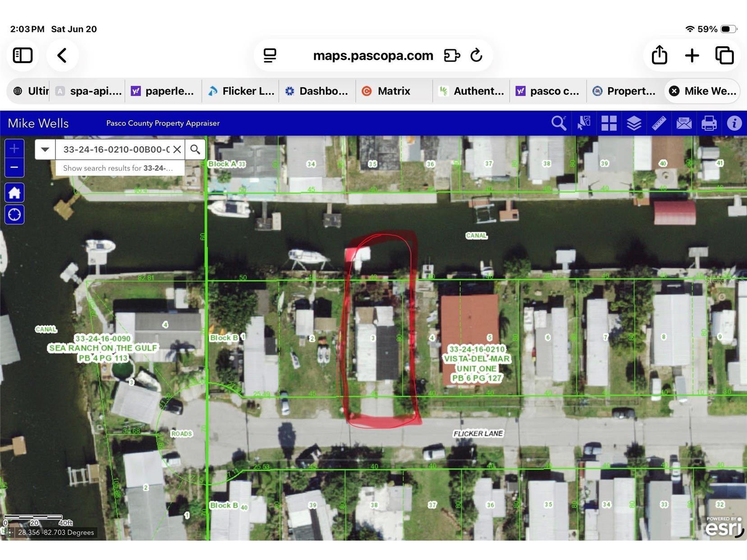Image resolution: width=747 pixels, height=560 pixels.
Task: Click the Block B 40 parcel label
Action: coord(229,505)
